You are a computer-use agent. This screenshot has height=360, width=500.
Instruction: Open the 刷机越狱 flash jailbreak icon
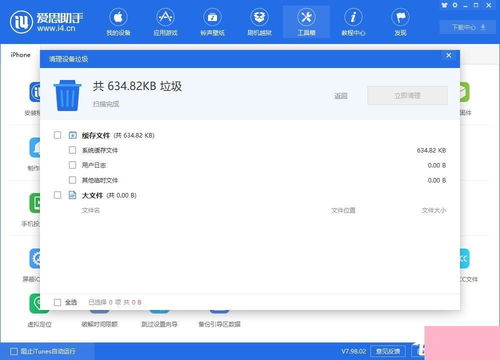click(259, 17)
